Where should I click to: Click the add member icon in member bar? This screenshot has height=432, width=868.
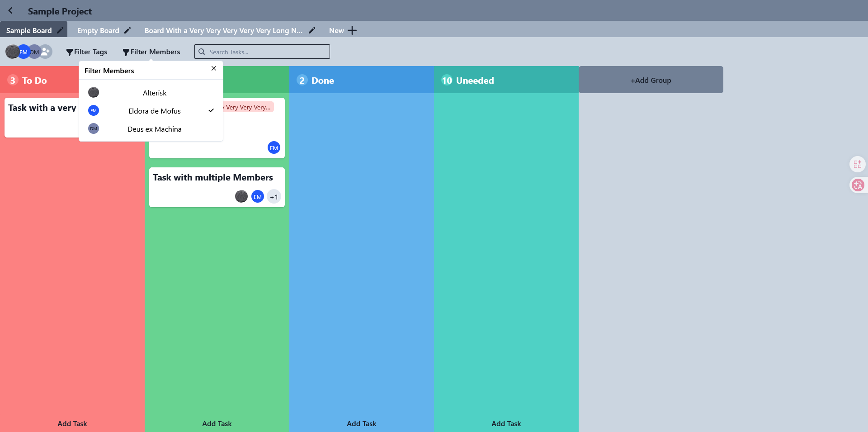[45, 52]
